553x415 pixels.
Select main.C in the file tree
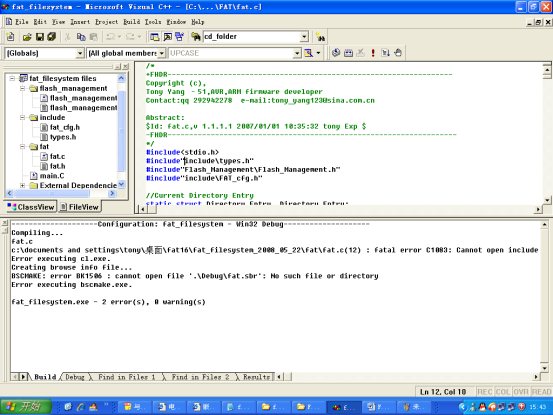(47, 176)
